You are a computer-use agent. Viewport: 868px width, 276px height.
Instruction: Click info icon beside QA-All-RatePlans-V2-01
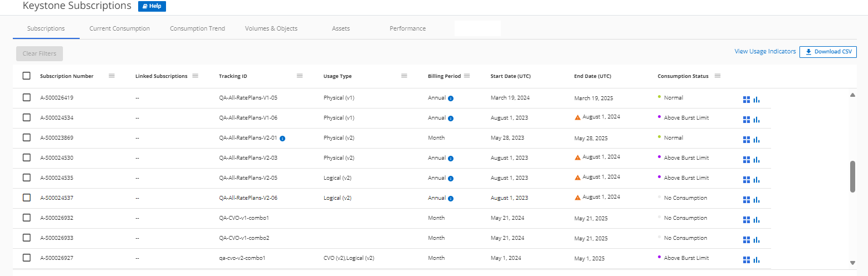tap(282, 138)
